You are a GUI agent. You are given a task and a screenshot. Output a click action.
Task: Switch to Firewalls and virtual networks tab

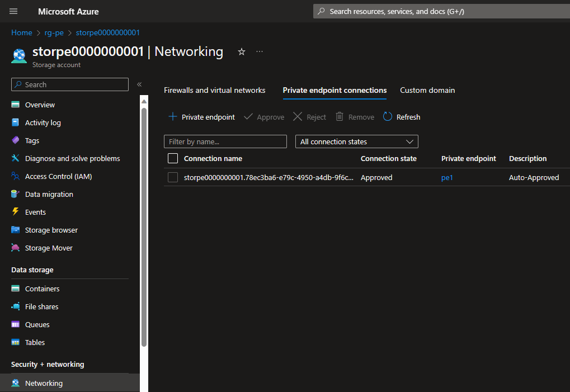[214, 90]
